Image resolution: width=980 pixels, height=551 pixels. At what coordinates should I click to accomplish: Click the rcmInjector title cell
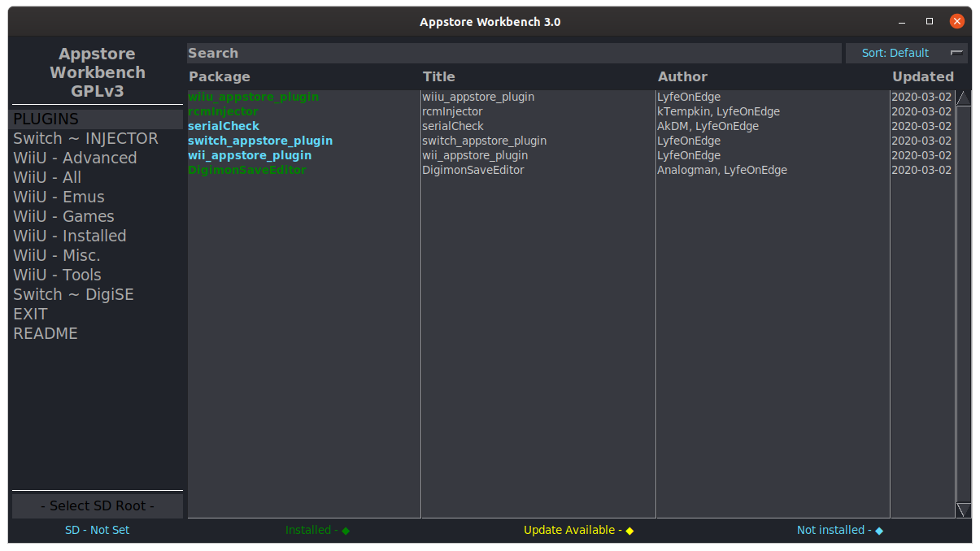pos(452,111)
